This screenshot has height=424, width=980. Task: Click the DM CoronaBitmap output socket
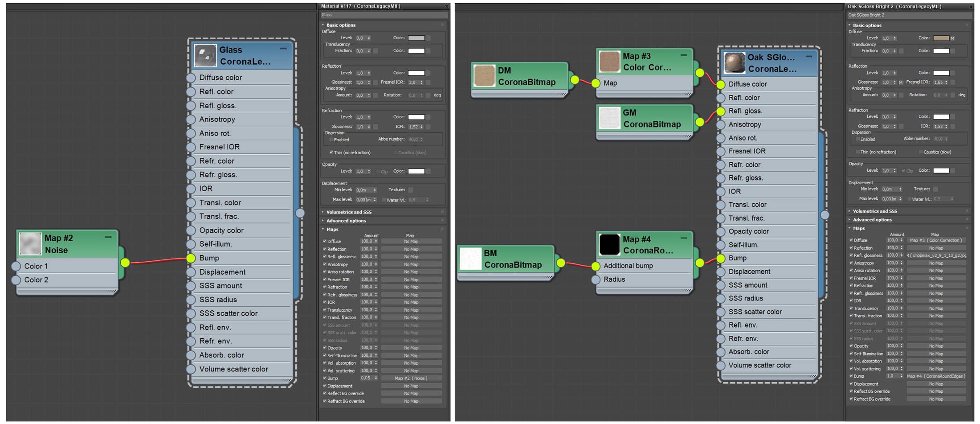coord(575,80)
